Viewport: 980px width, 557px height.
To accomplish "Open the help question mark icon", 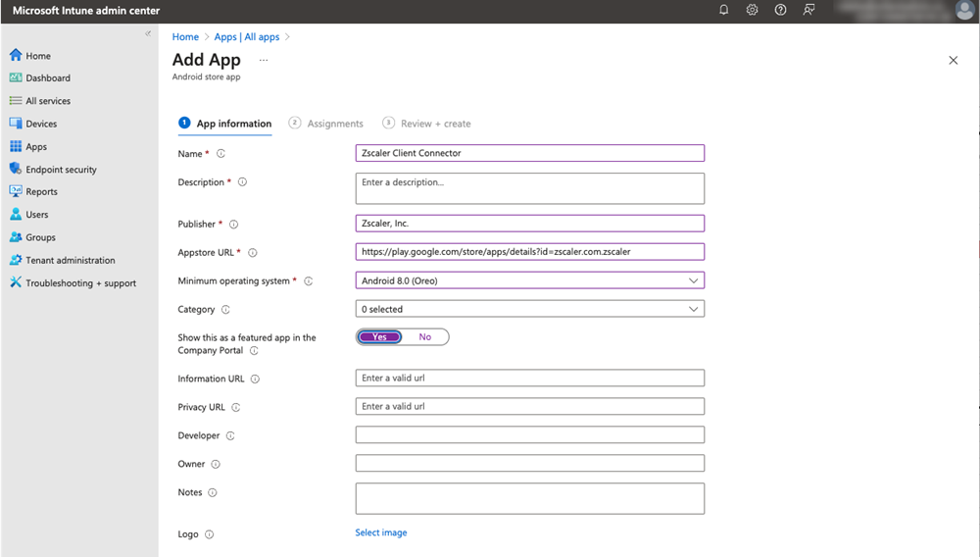I will (x=781, y=10).
